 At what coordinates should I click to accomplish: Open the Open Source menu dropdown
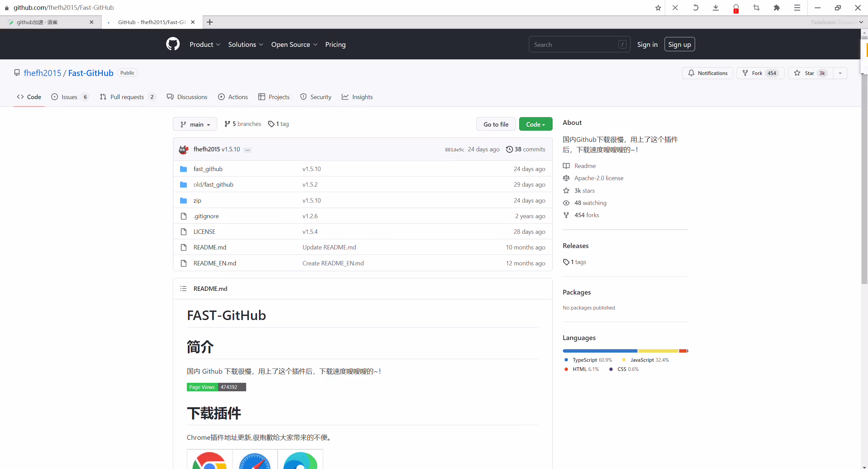(294, 44)
